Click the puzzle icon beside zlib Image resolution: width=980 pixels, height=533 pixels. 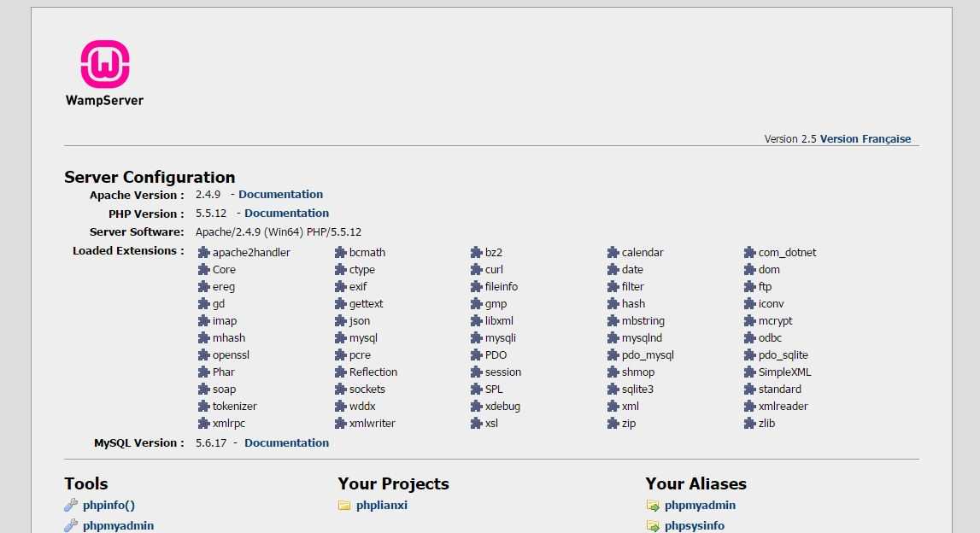point(750,423)
